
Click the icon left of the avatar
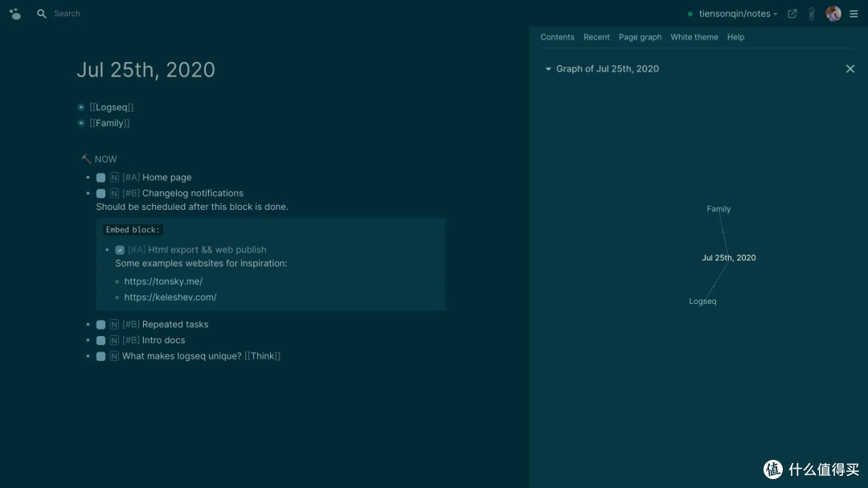(812, 14)
